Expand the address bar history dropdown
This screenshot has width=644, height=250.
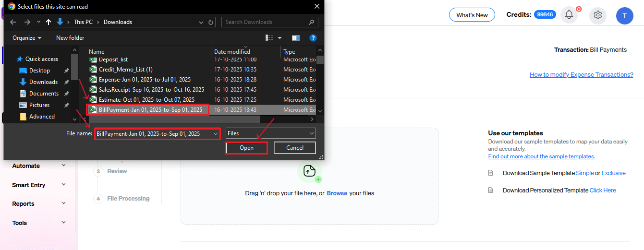(201, 22)
